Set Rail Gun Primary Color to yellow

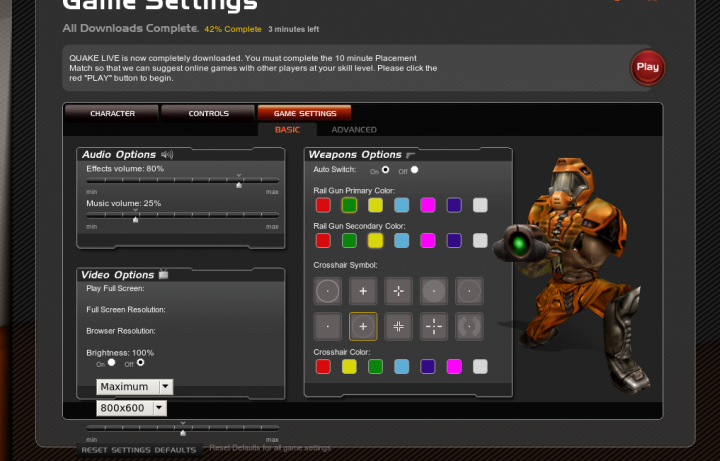(376, 205)
